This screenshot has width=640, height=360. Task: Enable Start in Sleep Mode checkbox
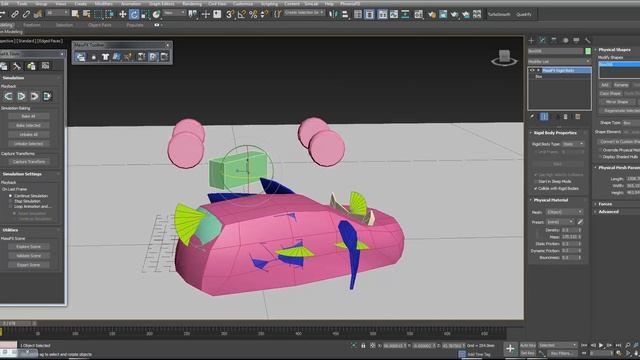point(536,182)
